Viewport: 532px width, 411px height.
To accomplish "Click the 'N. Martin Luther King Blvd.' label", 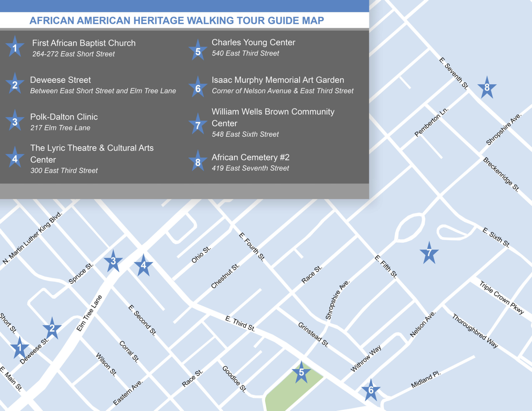I will point(33,238).
